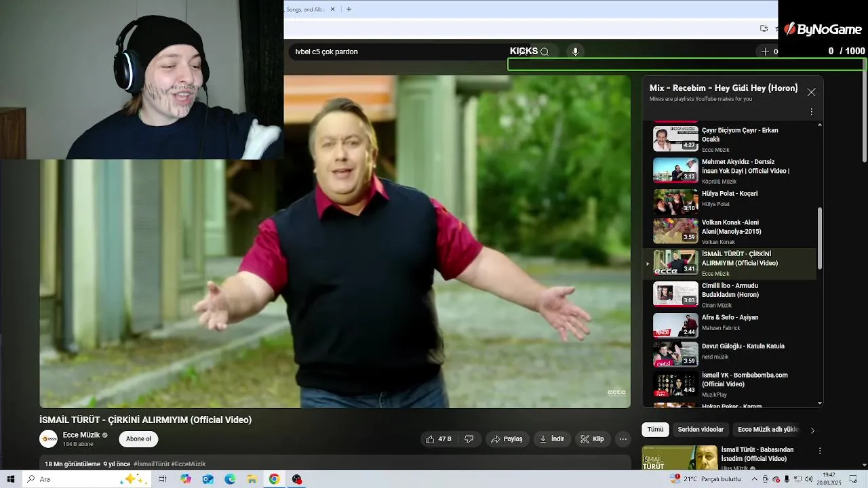868x488 pixels.
Task: Dislike the video thumbs-down button
Action: pyautogui.click(x=469, y=439)
